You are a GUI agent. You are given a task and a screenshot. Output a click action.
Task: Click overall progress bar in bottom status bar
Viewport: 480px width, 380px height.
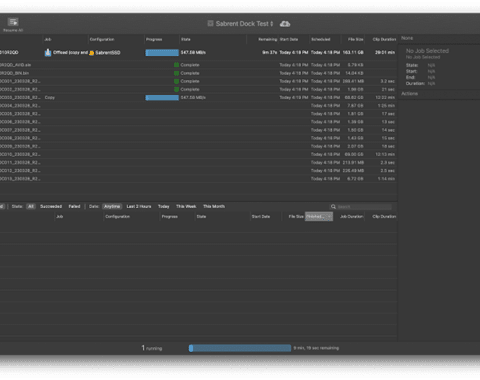coord(240,348)
